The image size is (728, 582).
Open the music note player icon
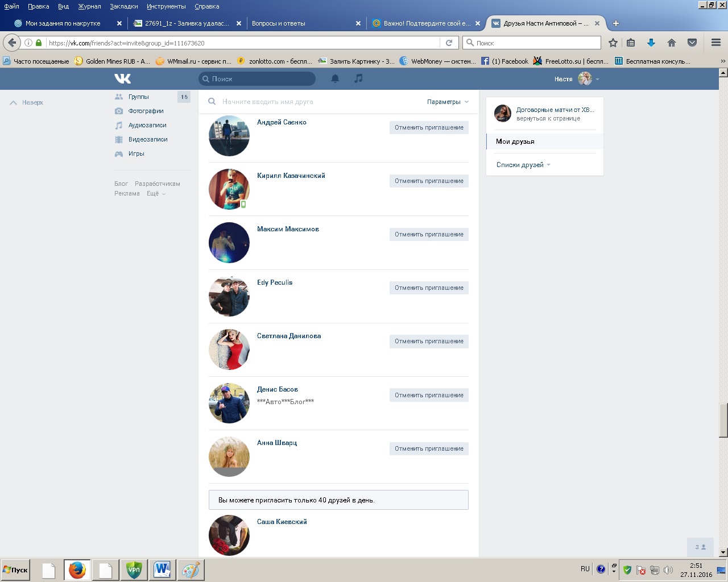coord(358,78)
